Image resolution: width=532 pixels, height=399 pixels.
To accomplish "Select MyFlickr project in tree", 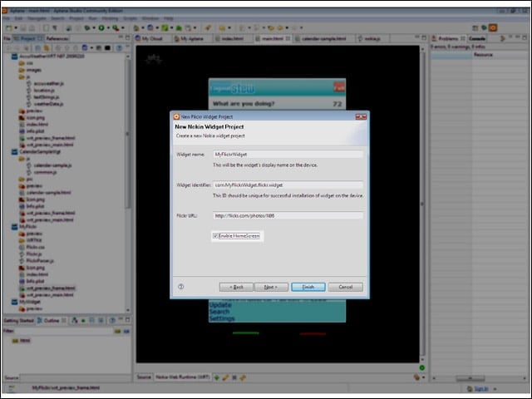I will [27, 227].
